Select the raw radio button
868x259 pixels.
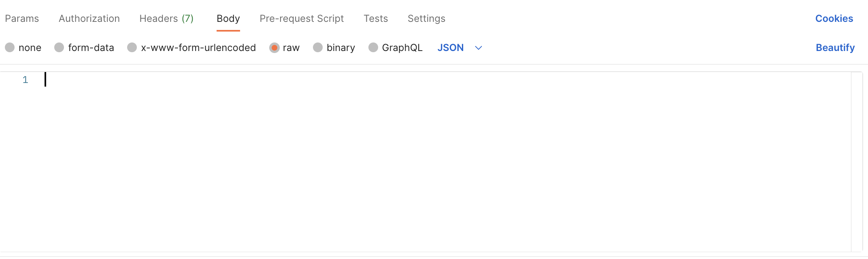click(274, 48)
